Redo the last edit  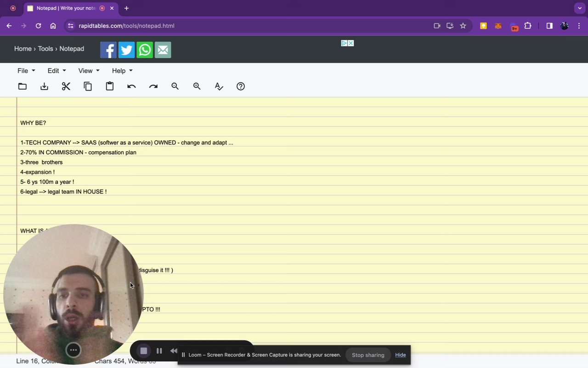coord(153,86)
